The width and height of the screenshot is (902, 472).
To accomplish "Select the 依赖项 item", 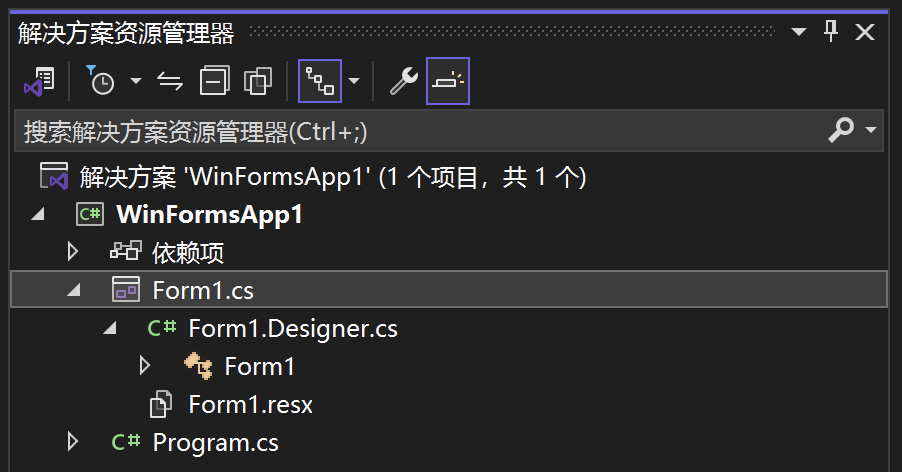I will coord(188,252).
